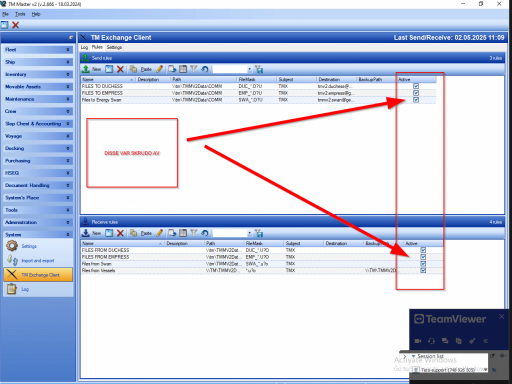Image resolution: width=512 pixels, height=384 pixels.
Task: Uncheck Active for FILES TO DUCHESS rule
Action: click(416, 86)
